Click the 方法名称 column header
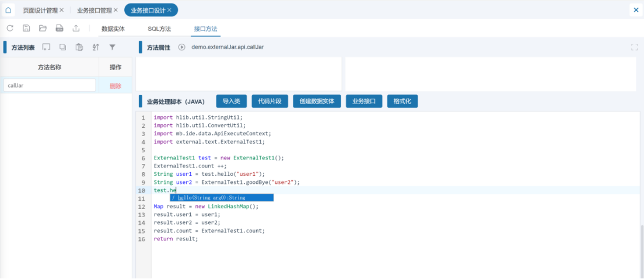This screenshot has width=644, height=279. (x=49, y=67)
